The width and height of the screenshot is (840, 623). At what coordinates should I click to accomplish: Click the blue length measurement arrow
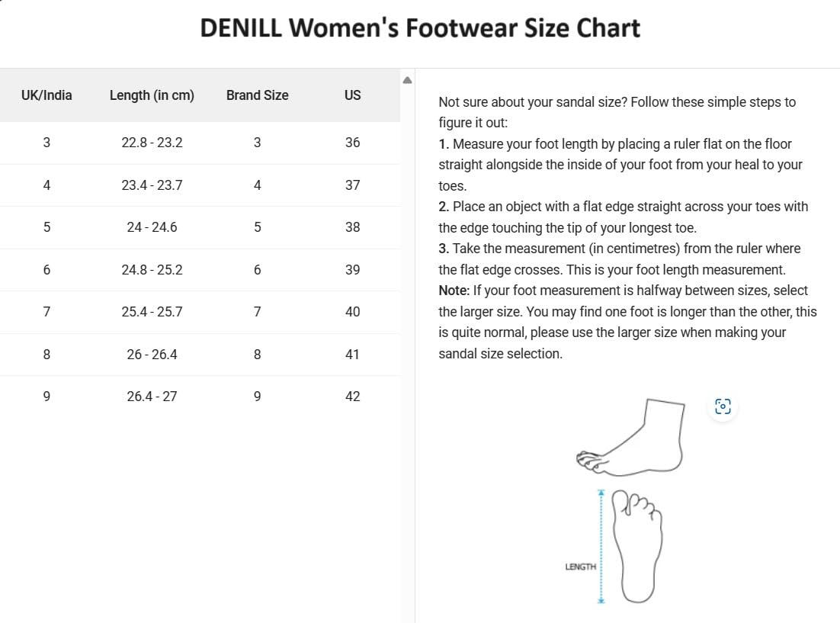(x=601, y=547)
